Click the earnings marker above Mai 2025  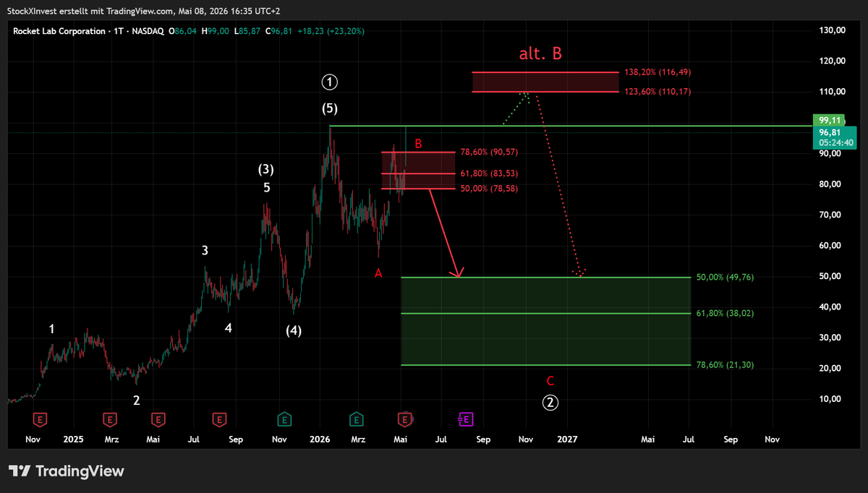158,419
